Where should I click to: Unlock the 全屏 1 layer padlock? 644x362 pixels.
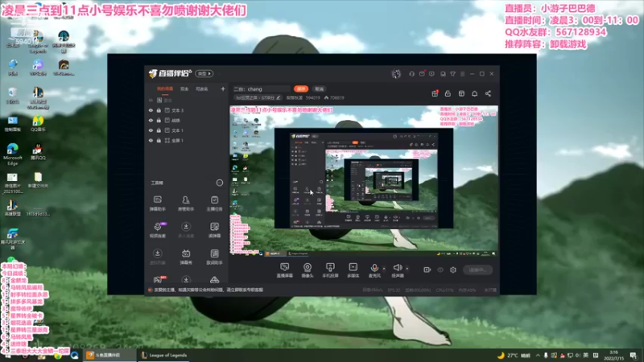tap(159, 140)
